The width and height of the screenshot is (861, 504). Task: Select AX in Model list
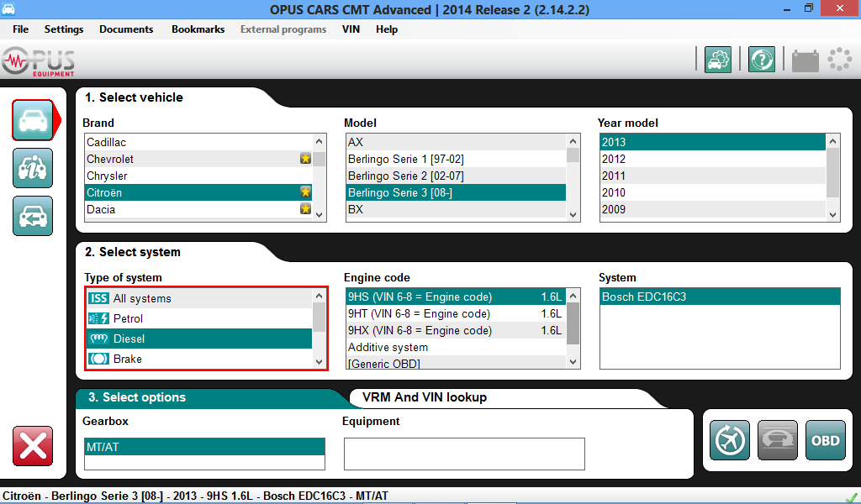(x=456, y=142)
